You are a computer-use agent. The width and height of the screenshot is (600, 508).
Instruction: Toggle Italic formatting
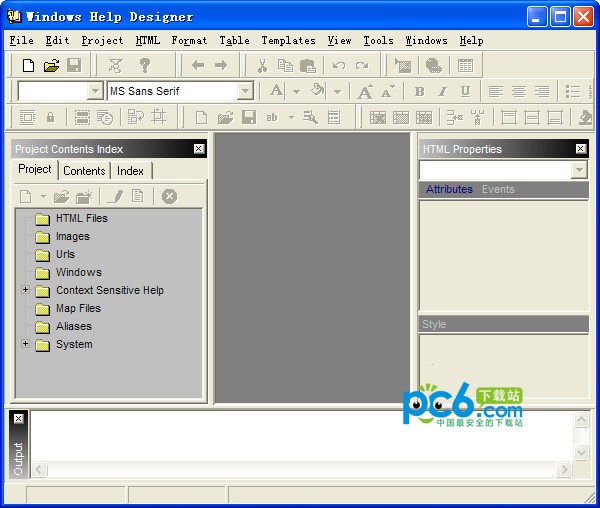[442, 91]
